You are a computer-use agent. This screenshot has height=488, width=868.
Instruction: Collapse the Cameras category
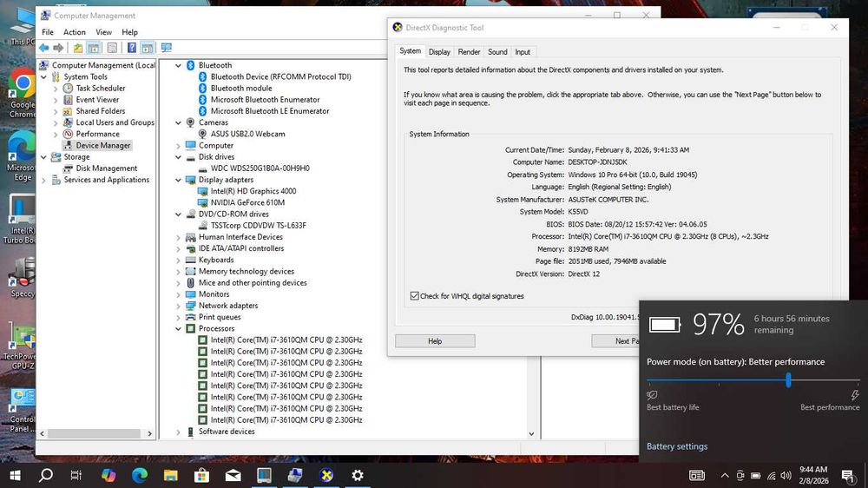pyautogui.click(x=178, y=122)
